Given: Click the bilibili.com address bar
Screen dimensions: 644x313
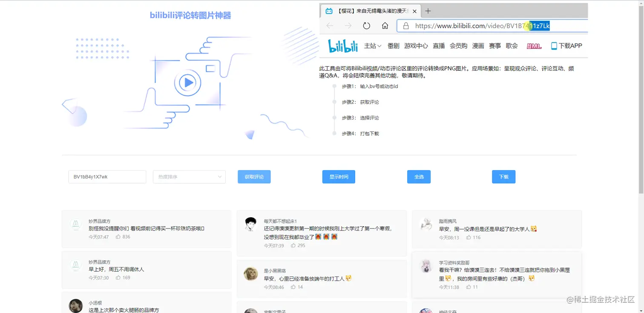Looking at the screenshot, I should pos(492,26).
